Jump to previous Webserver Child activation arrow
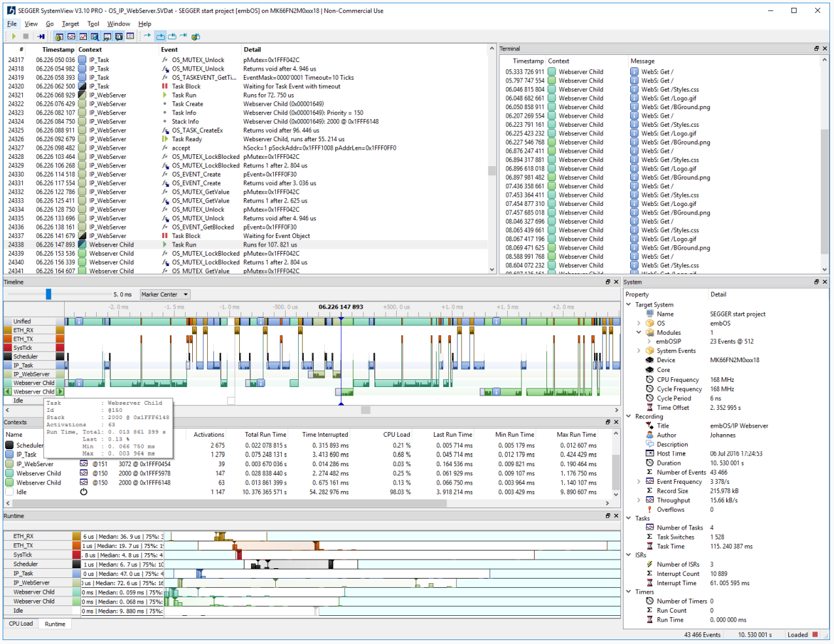Viewport: 834px width, 644px height. 8,392
